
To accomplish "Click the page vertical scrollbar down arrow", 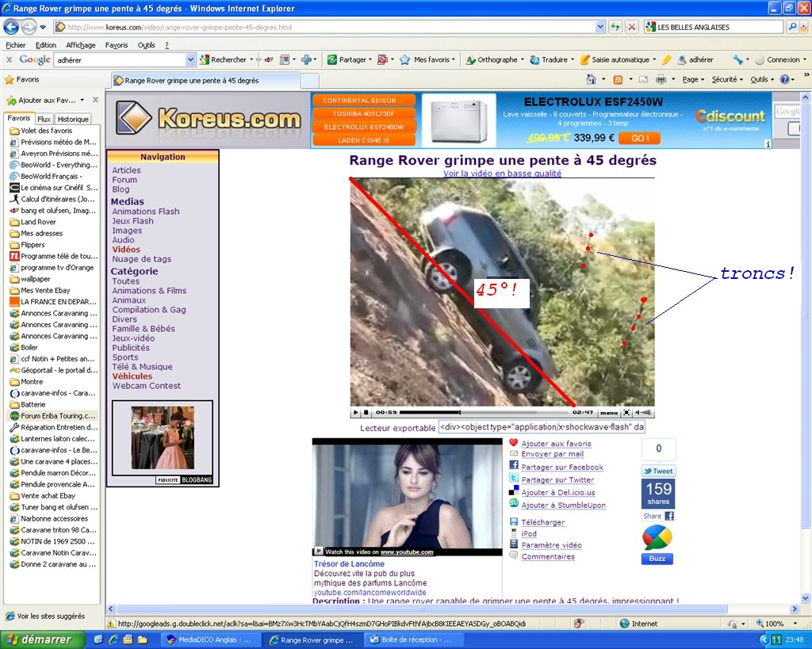I will point(806,597).
